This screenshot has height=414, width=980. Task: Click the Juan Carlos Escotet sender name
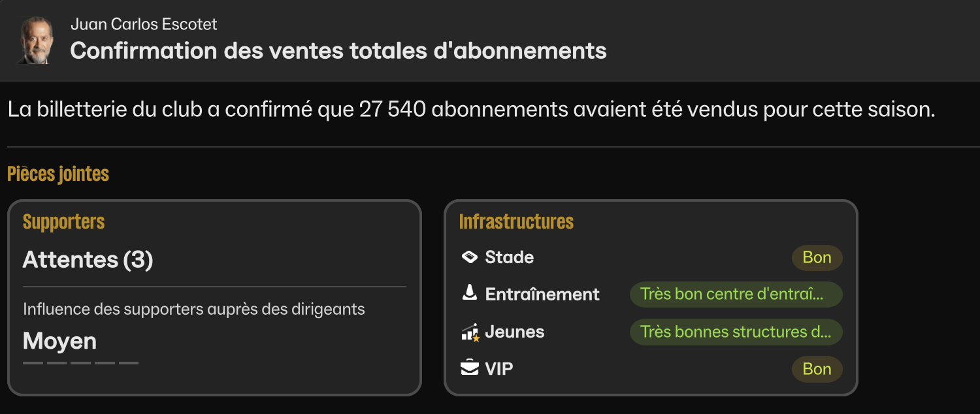pyautogui.click(x=144, y=25)
